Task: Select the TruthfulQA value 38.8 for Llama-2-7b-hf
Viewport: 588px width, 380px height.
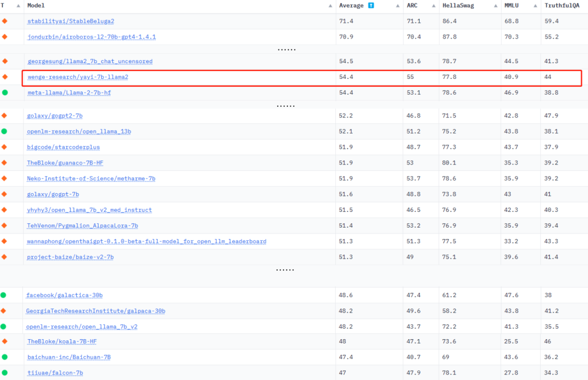Action: pos(552,93)
